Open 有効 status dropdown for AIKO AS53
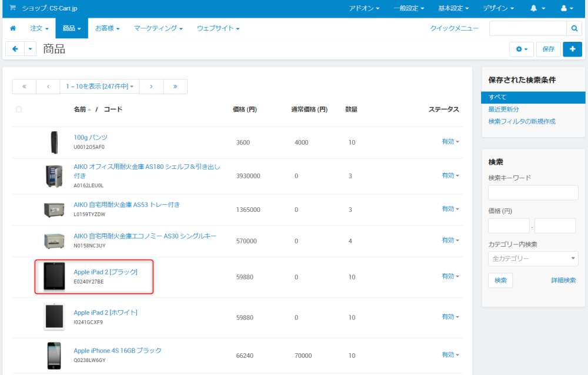Screen dimensions: 588x375 [x=450, y=209]
